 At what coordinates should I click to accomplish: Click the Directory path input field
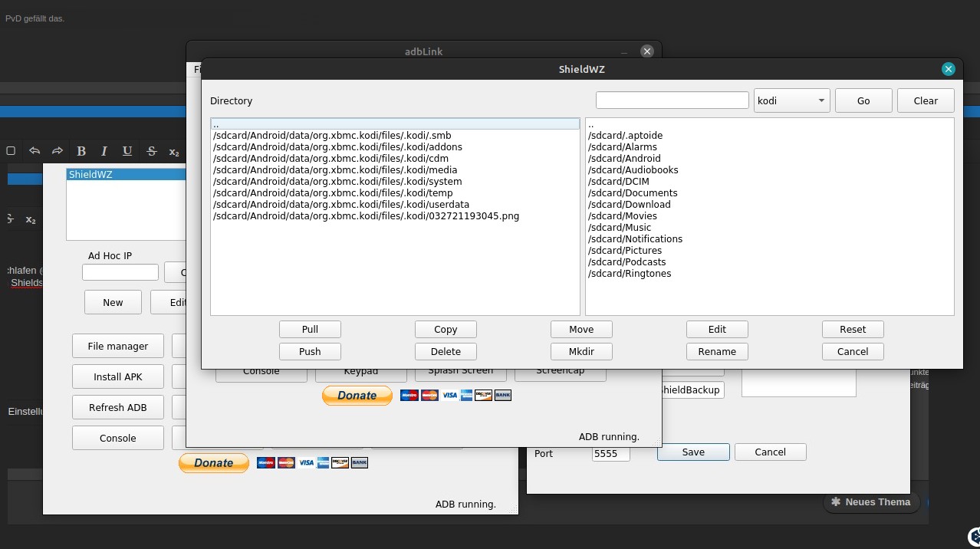673,100
